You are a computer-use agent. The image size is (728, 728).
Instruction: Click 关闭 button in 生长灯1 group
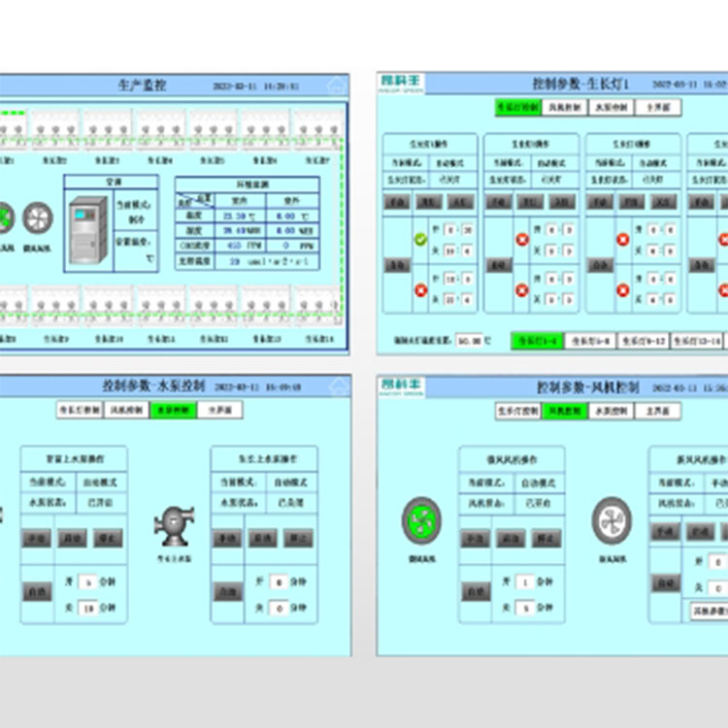[x=460, y=202]
